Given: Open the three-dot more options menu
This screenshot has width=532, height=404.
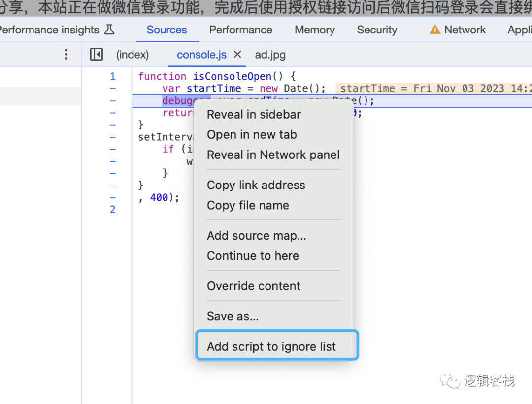Looking at the screenshot, I should coord(66,55).
